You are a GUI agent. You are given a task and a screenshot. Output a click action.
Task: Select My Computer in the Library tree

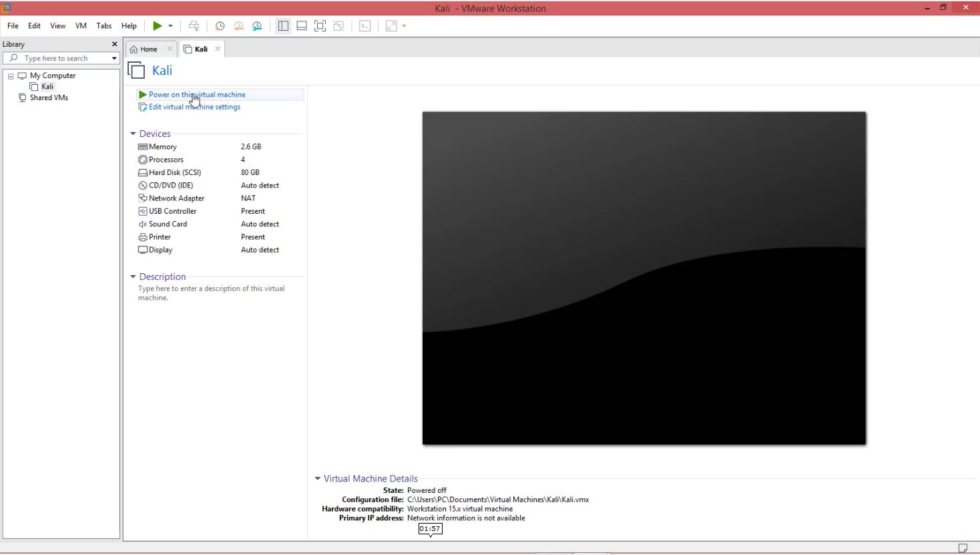coord(53,76)
